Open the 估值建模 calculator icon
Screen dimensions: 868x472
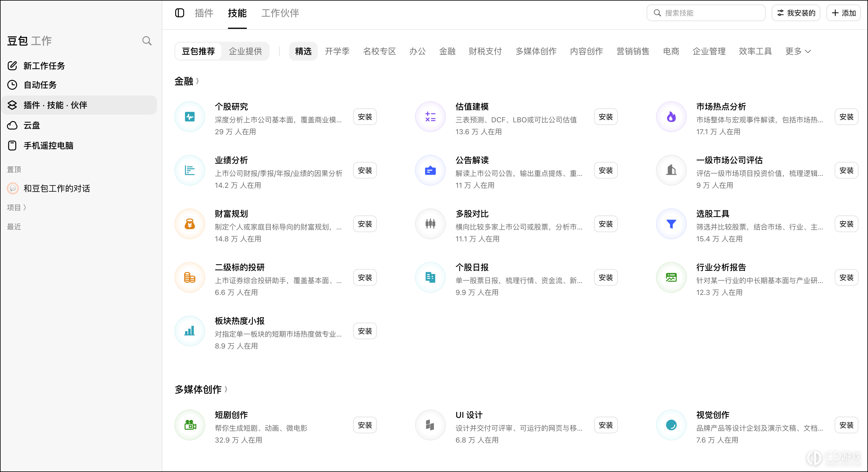click(430, 117)
